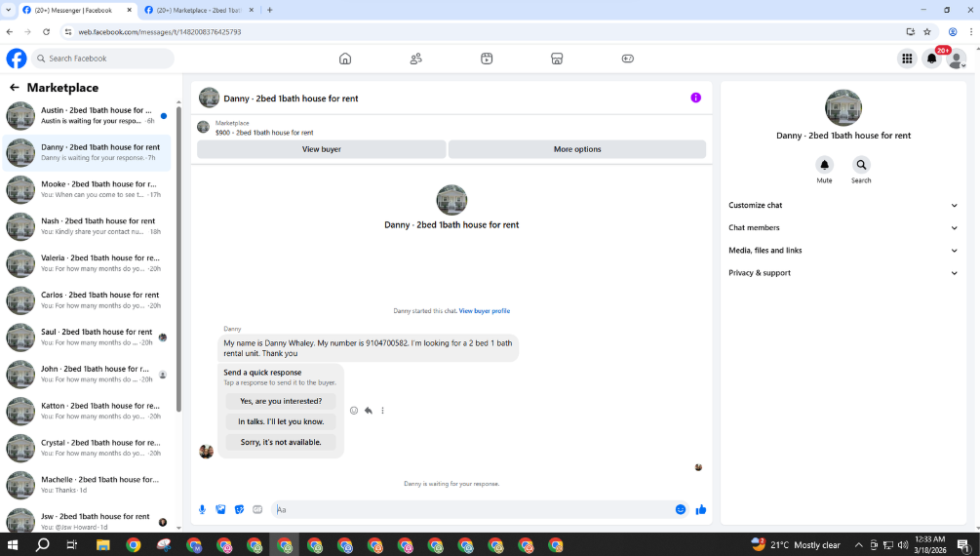Click the voice clip microphone icon
This screenshot has width=980, height=556.
[202, 510]
